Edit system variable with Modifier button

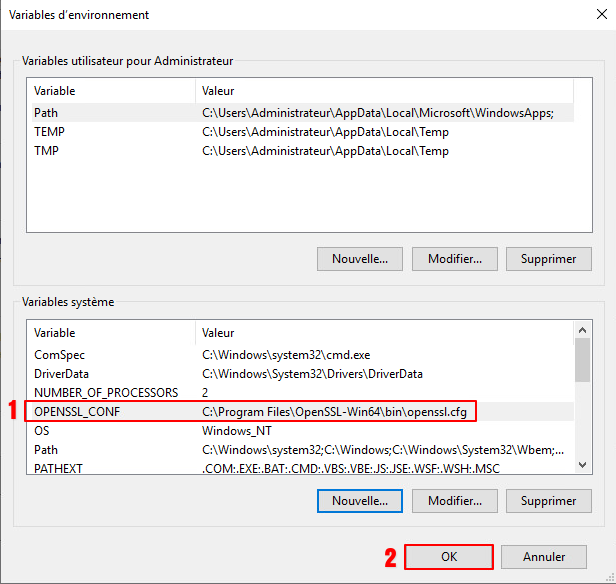click(454, 499)
